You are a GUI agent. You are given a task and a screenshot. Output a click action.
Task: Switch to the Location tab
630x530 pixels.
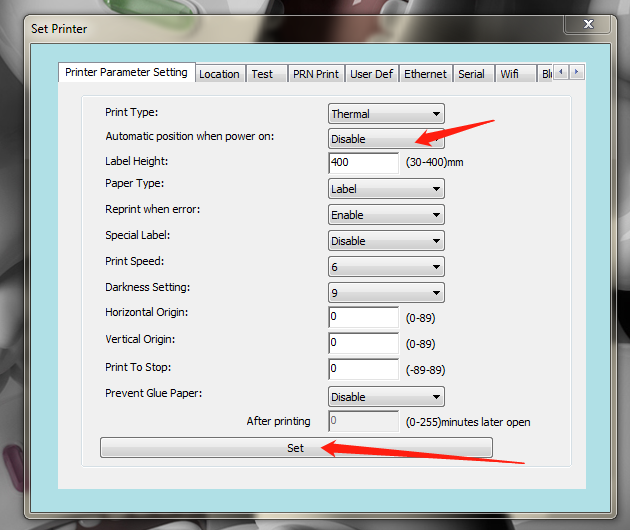[x=220, y=74]
